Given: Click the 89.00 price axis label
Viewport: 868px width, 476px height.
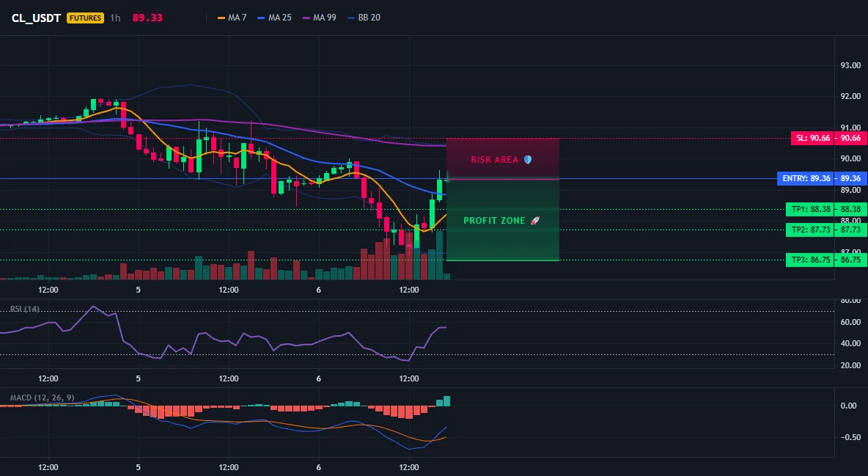Looking at the screenshot, I should [850, 190].
